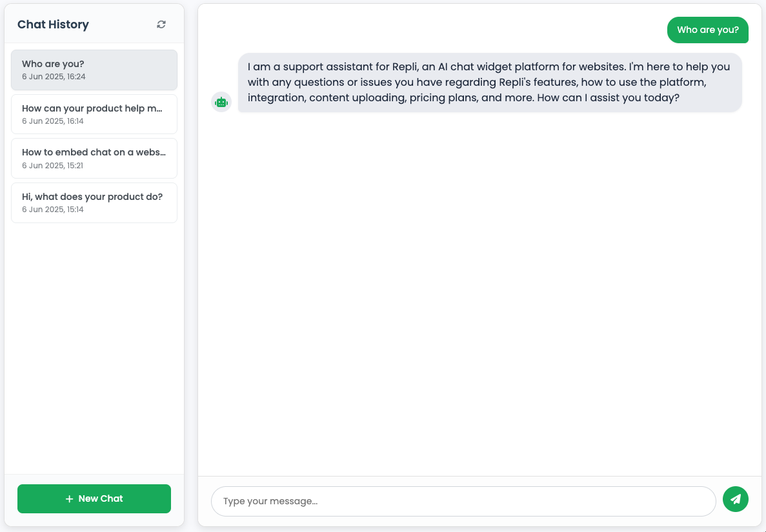Refresh the Chat History list

pos(161,25)
